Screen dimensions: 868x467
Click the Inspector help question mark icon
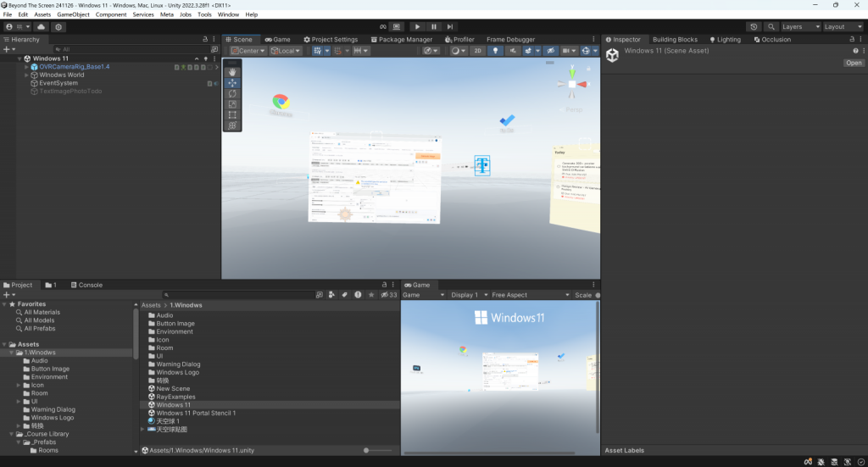(x=856, y=51)
